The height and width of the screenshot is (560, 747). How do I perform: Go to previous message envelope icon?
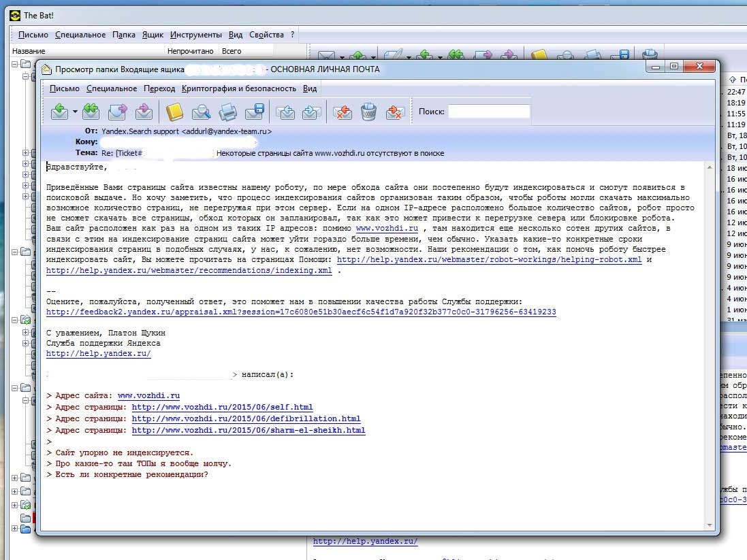(285, 112)
